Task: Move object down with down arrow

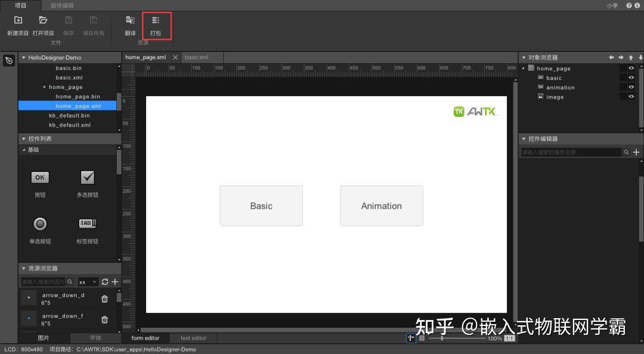Action: [640, 57]
